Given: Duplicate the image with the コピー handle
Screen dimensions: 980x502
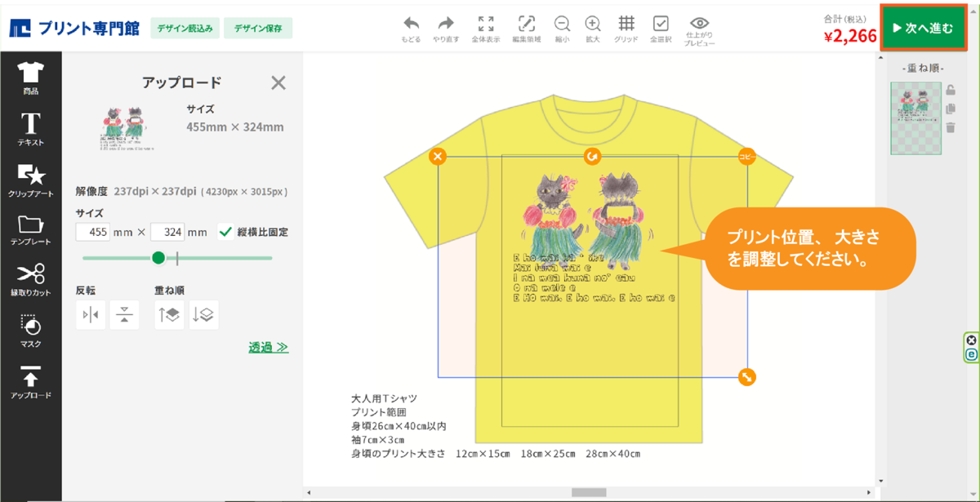Looking at the screenshot, I should point(746,156).
